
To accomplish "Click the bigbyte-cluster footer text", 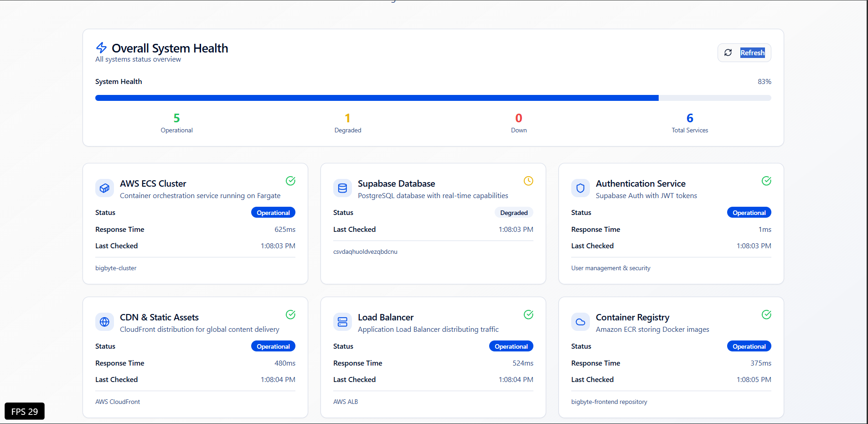I will point(116,268).
